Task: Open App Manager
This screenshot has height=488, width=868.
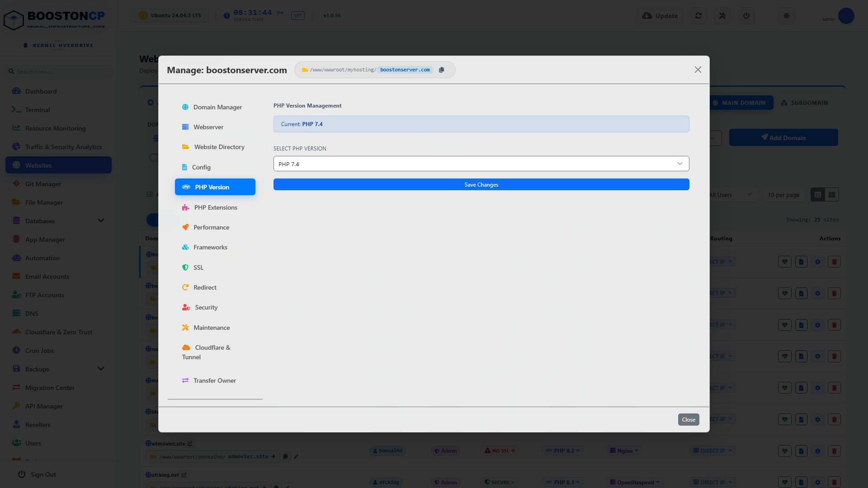Action: click(58, 239)
